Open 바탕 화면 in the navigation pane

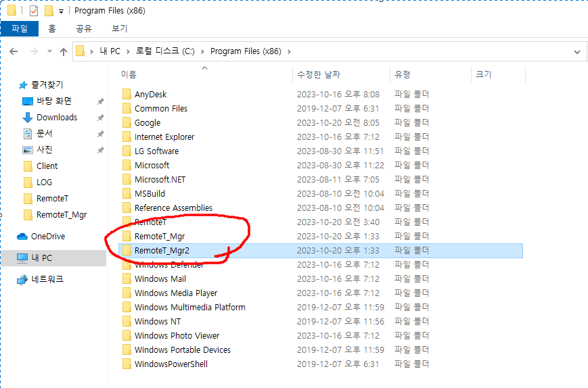54,101
